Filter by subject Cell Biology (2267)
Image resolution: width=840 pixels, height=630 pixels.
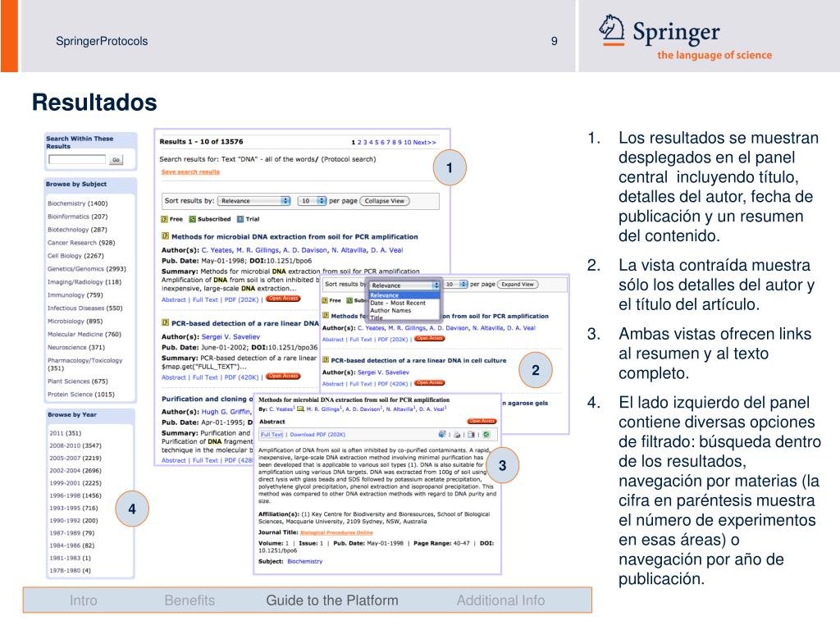point(75,256)
